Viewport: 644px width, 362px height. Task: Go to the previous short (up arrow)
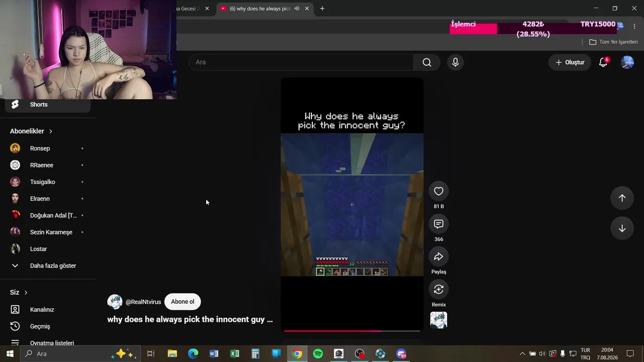[622, 198]
